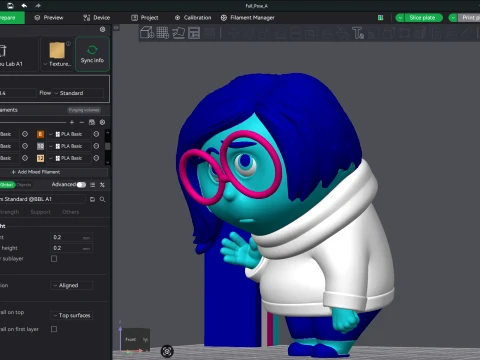
Task: Click edit icon left of swatch 6
Action: click(25, 134)
